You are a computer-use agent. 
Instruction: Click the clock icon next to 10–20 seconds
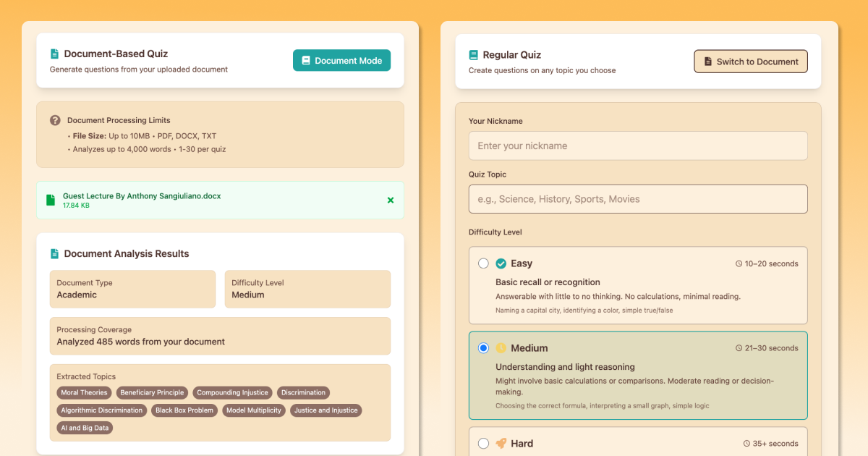click(x=739, y=264)
